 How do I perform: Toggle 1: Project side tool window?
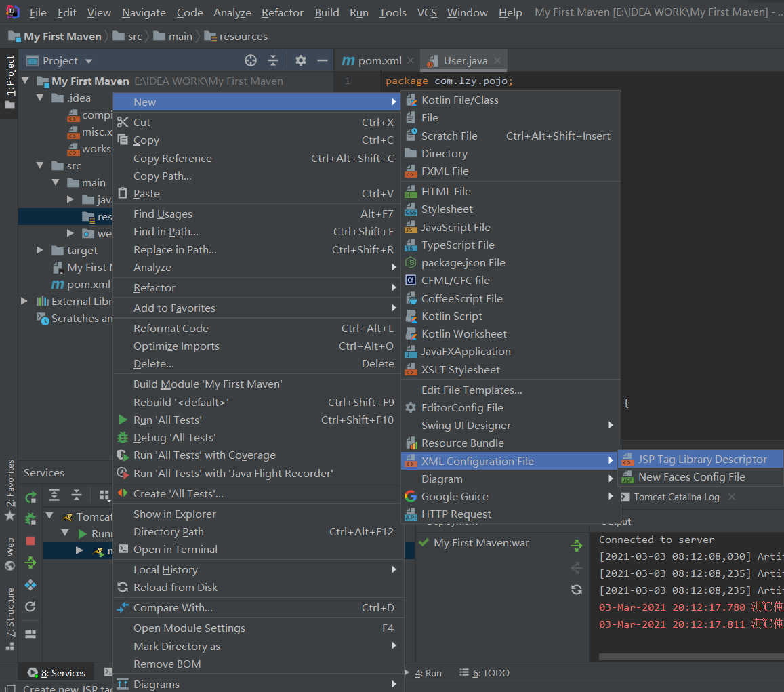point(9,83)
